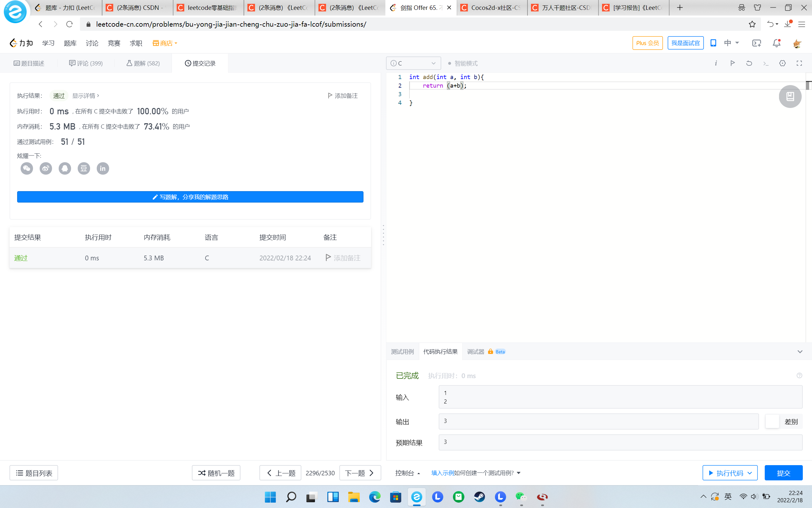The height and width of the screenshot is (508, 812).
Task: Click the blue 提交 submit button
Action: (783, 473)
